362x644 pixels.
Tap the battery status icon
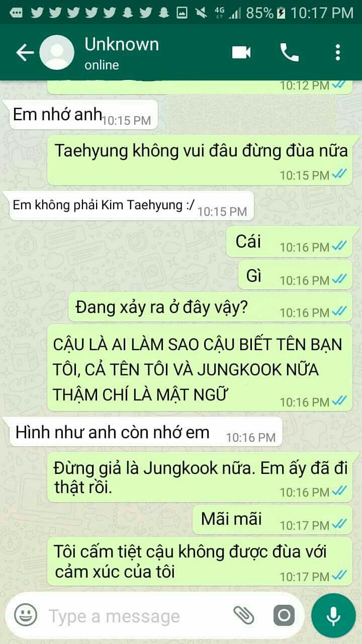(x=282, y=13)
